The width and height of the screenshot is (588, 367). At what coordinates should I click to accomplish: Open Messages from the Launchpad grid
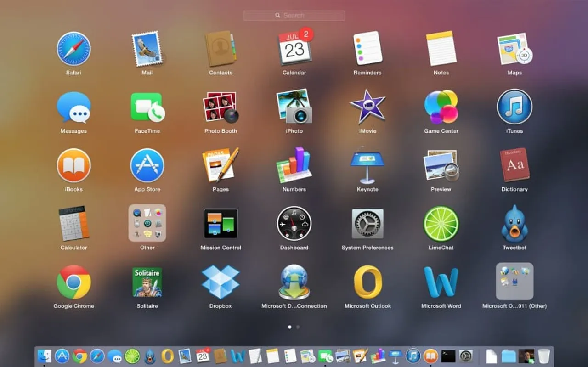73,107
